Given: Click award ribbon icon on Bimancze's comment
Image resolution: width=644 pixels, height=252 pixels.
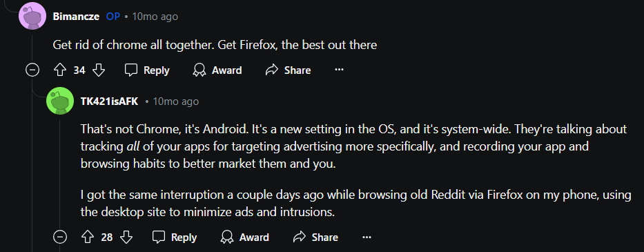Looking at the screenshot, I should coord(199,70).
